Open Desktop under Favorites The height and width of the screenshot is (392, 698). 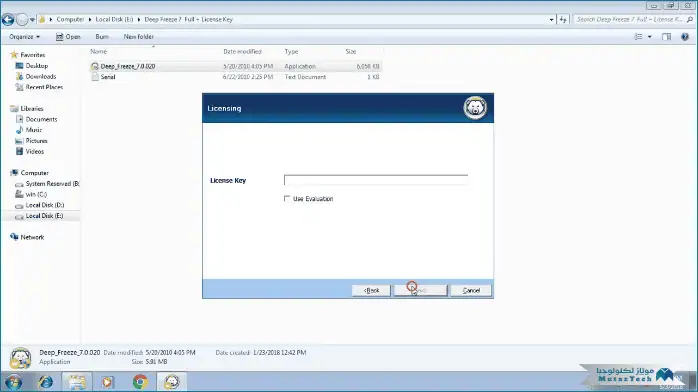pyautogui.click(x=37, y=66)
